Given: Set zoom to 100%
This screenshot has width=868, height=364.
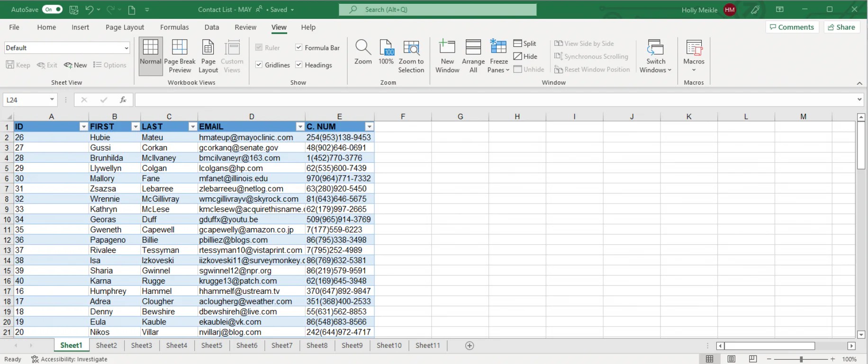Looking at the screenshot, I should (x=386, y=53).
